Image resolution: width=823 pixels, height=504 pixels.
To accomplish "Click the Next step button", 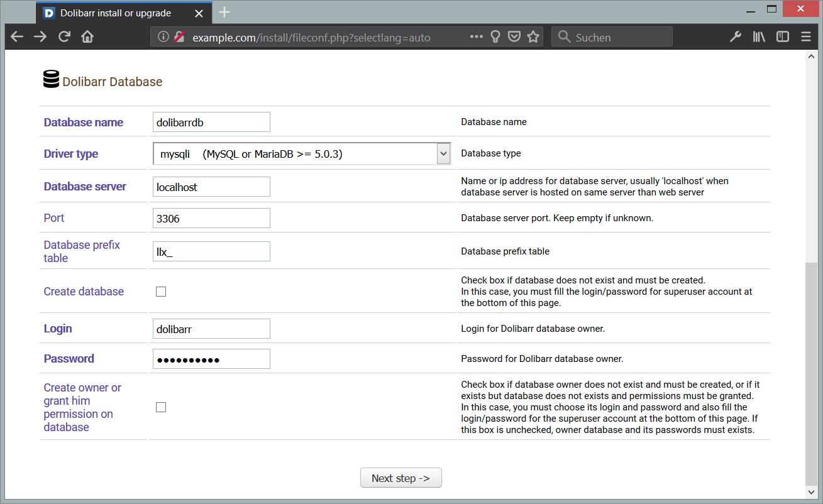I will pos(401,478).
